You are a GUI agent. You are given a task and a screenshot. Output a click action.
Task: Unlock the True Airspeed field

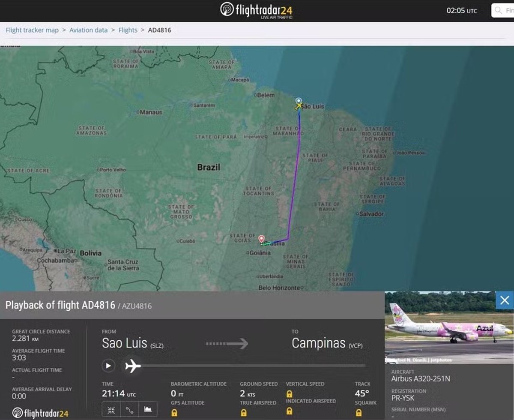(x=243, y=412)
